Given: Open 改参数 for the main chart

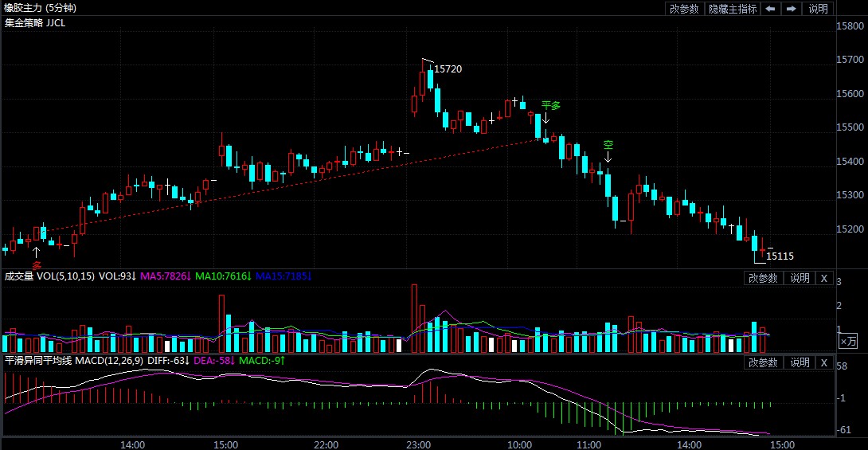Looking at the screenshot, I should tap(684, 8).
